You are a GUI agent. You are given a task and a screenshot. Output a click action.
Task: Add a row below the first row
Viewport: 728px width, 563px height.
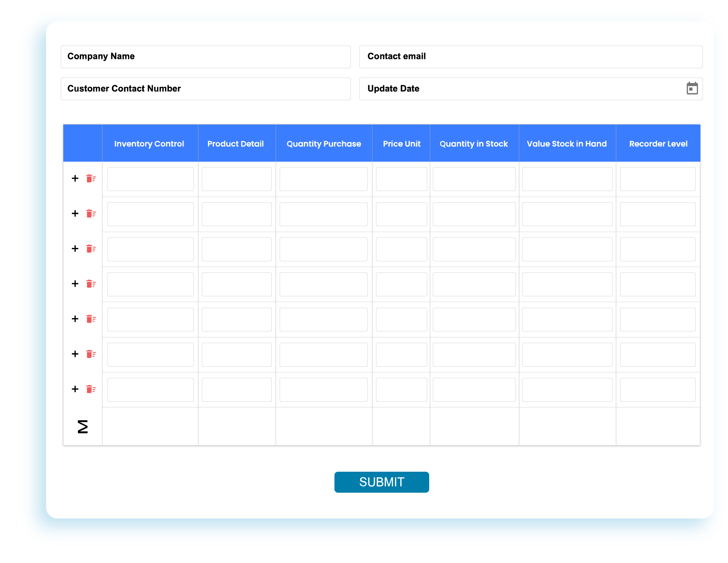pos(75,178)
